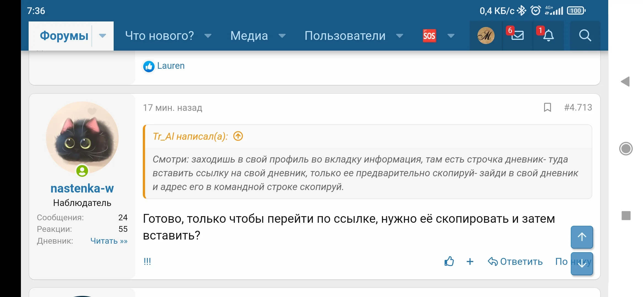The image size is (644, 297).
Task: Expand the Пользователи dropdown arrow
Action: [x=399, y=36]
